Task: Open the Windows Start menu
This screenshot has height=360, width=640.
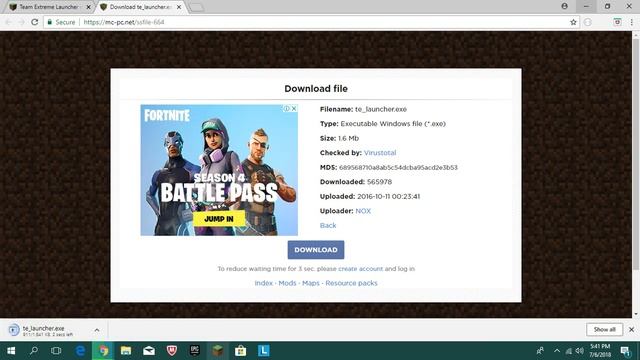Action: (11, 351)
